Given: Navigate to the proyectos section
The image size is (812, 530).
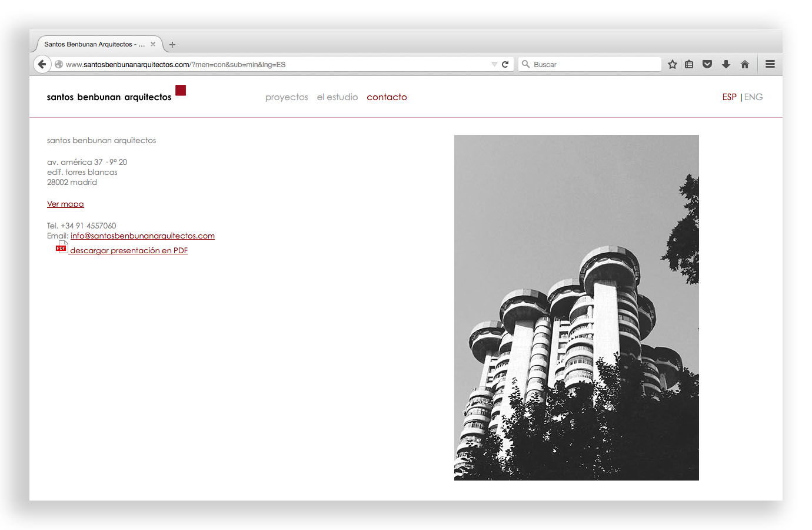Looking at the screenshot, I should [x=287, y=97].
